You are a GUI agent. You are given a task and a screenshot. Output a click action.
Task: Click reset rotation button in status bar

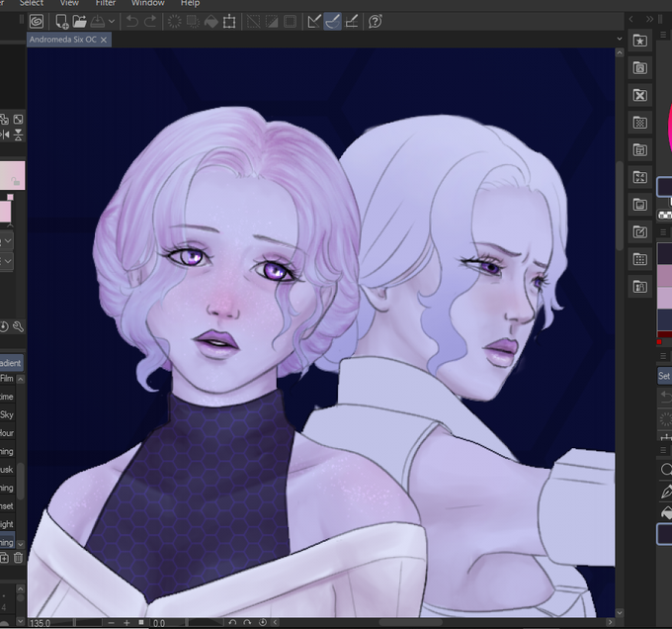coord(263,622)
